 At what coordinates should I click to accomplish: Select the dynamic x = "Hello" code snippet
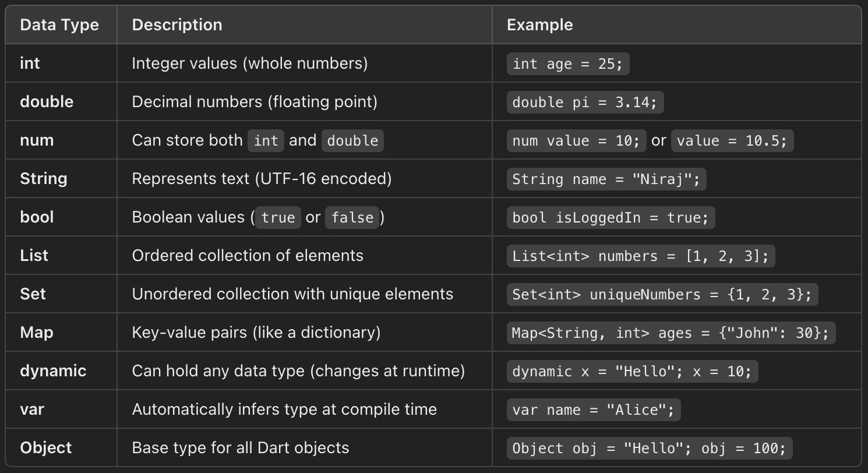click(632, 371)
